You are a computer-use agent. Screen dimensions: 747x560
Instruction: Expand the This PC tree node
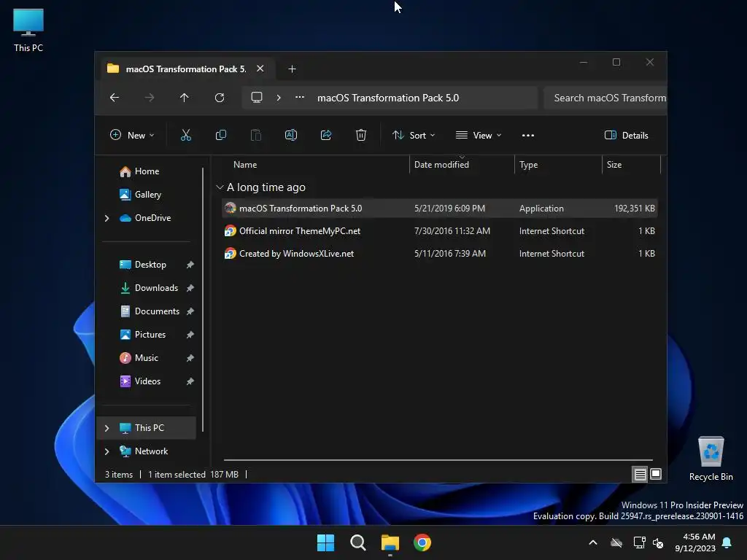point(107,428)
